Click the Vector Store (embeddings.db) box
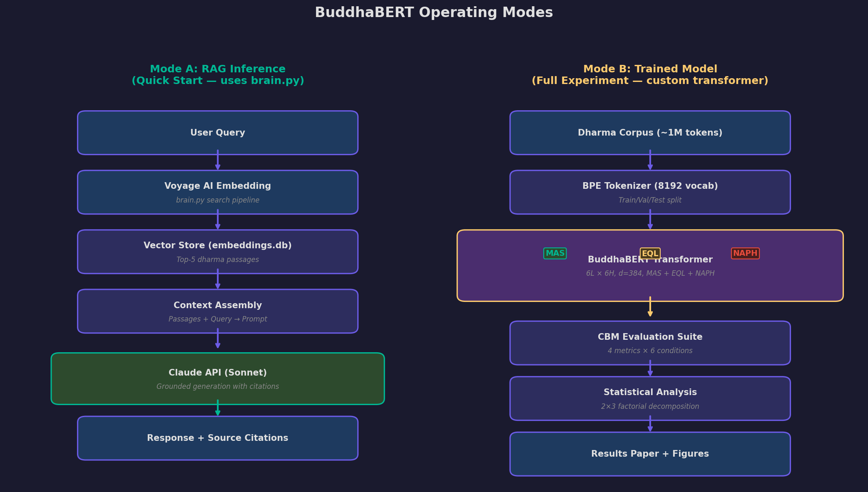This screenshot has width=868, height=492. click(x=218, y=252)
